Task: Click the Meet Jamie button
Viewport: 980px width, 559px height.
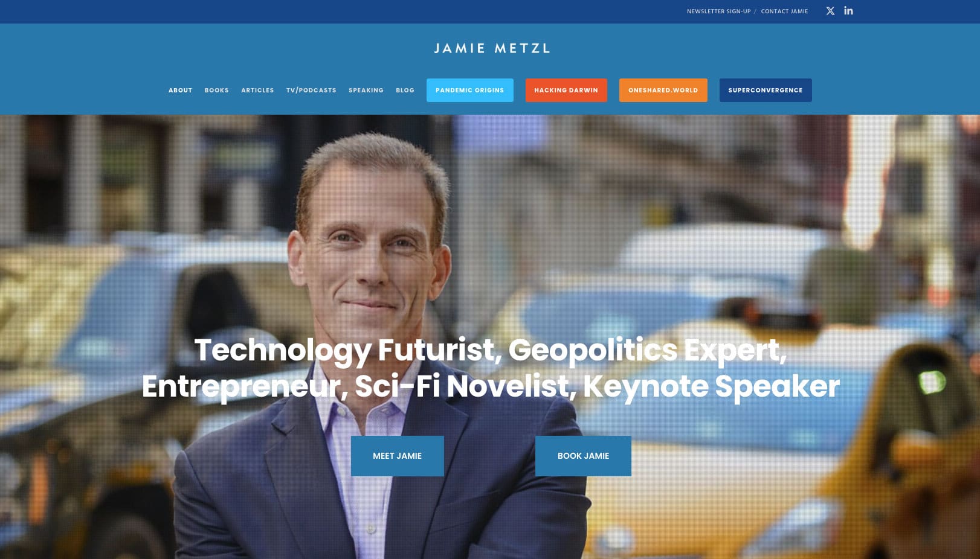Action: tap(397, 456)
